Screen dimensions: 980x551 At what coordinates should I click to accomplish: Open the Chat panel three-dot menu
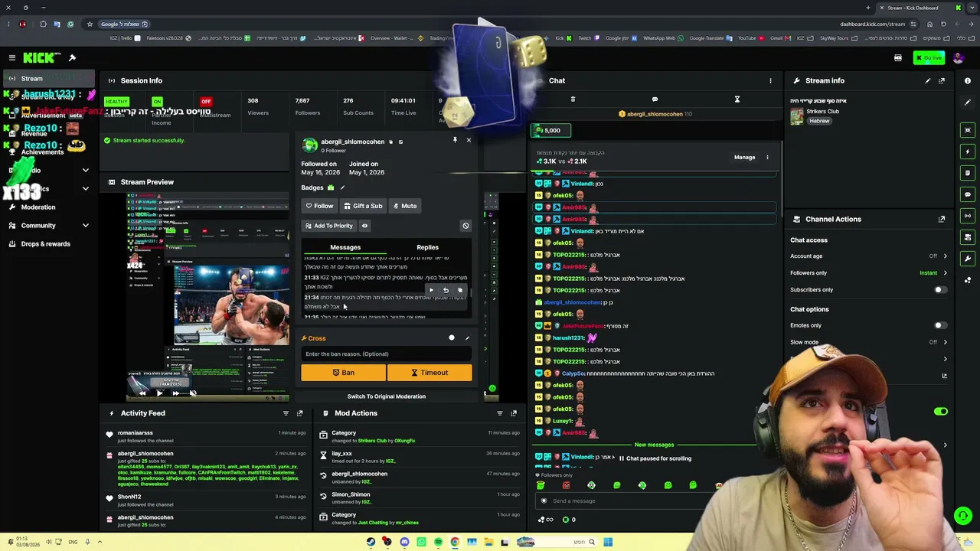pyautogui.click(x=770, y=80)
